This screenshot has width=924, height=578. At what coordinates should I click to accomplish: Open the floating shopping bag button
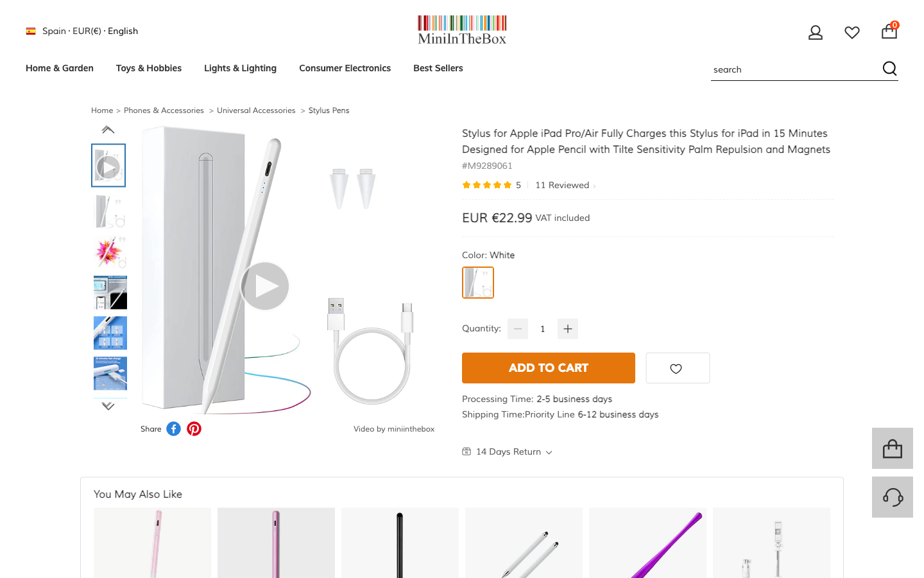(x=893, y=448)
